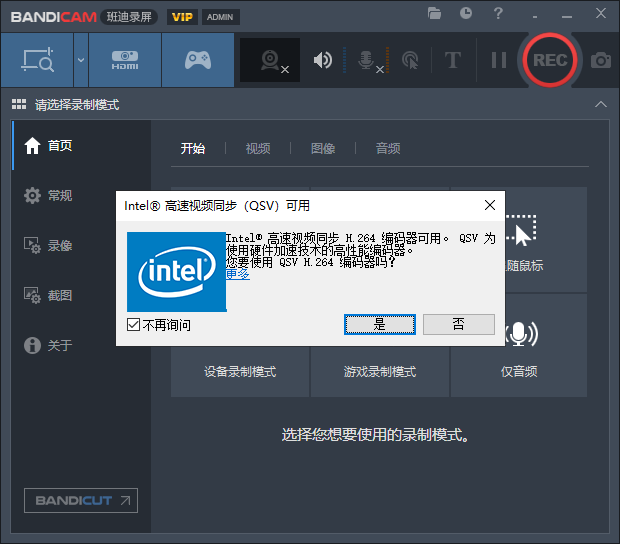Viewport: 620px width, 544px height.
Task: Toggle the webcam overlay
Action: [x=270, y=60]
